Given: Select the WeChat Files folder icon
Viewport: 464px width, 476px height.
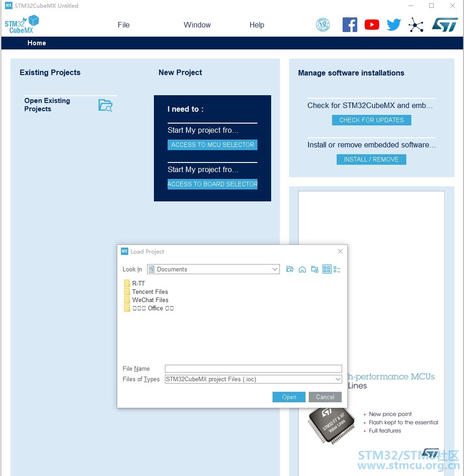Looking at the screenshot, I should [127, 300].
